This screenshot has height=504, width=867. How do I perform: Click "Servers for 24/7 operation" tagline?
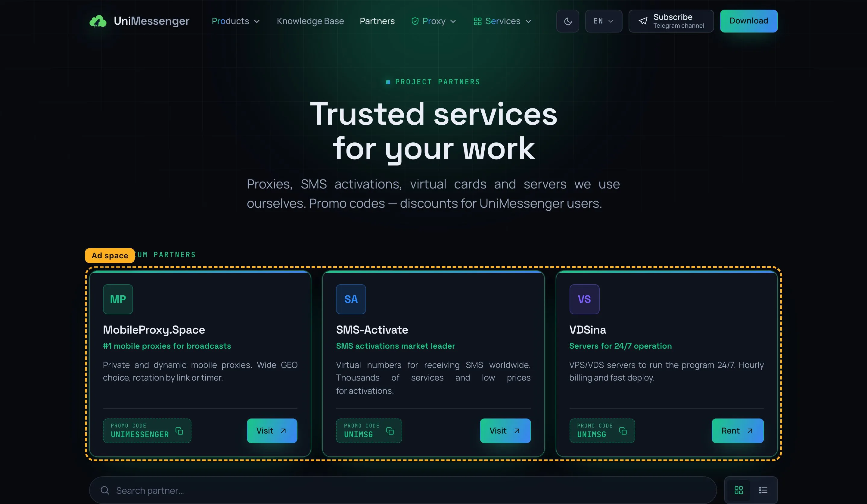[x=620, y=346]
